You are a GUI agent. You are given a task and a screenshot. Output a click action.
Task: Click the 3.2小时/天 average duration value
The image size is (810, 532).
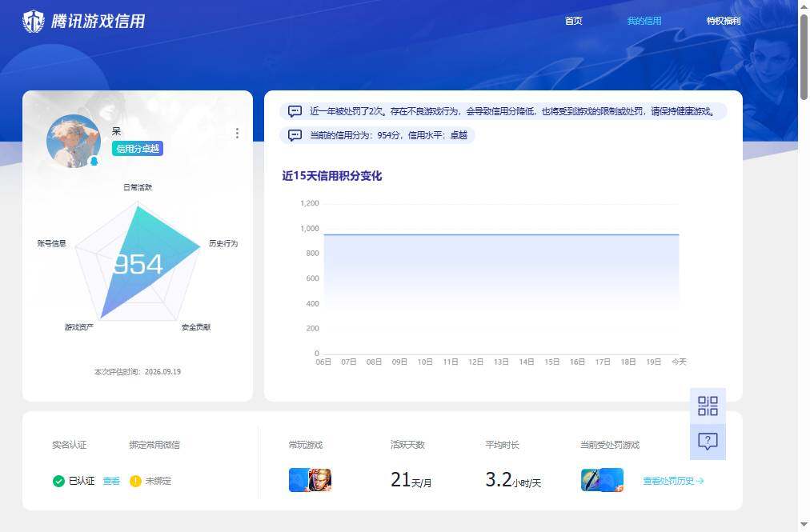tap(513, 480)
